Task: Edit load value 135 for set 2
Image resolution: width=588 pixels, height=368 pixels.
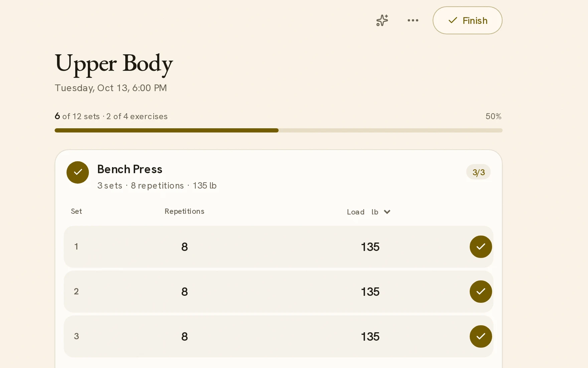Action: tap(370, 292)
